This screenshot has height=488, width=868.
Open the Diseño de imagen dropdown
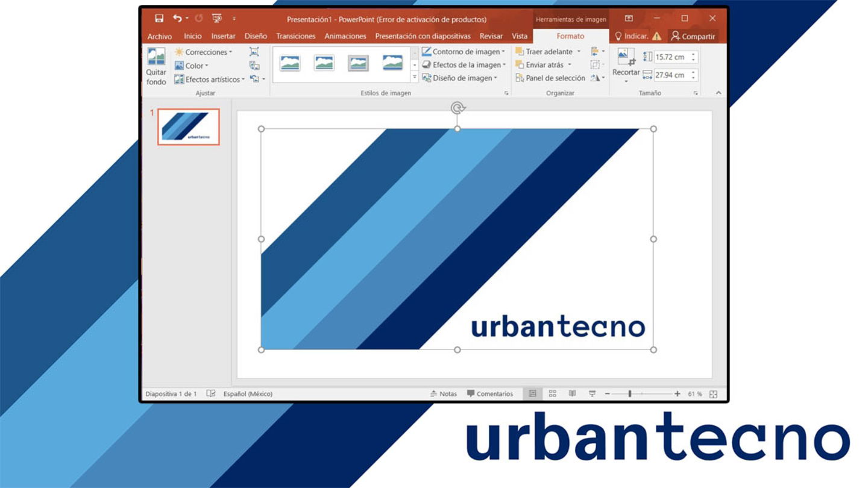[x=460, y=78]
